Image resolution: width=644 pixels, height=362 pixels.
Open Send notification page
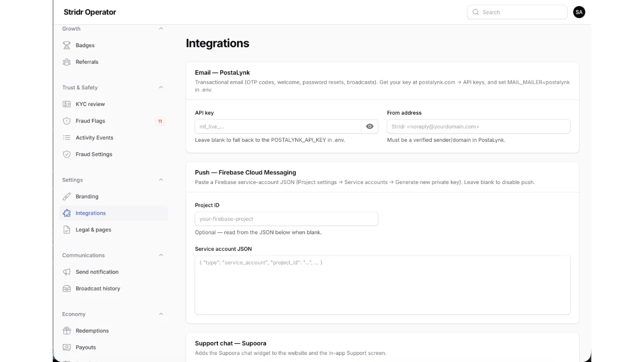pyautogui.click(x=113, y=272)
